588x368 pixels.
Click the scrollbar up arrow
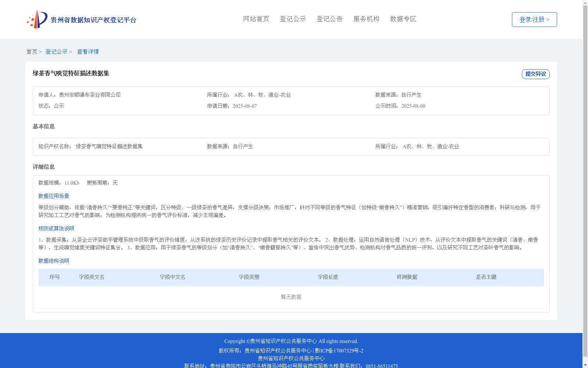coord(585,3)
